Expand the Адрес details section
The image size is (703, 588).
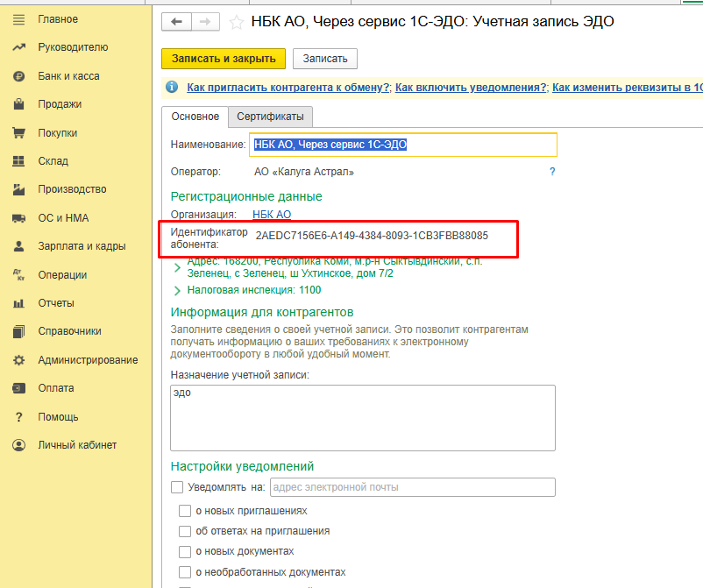(177, 267)
